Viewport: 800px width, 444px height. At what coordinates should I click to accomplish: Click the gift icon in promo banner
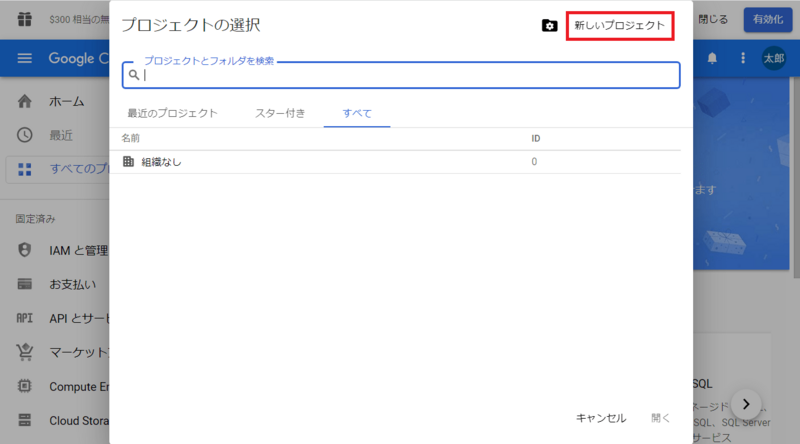(x=25, y=19)
